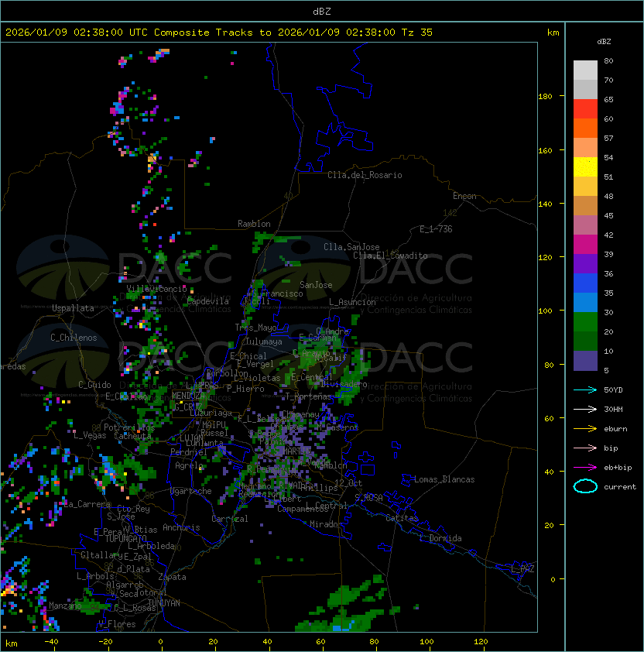644x652 pixels.
Task: Click the 'Anchoris' map label
Action: pyautogui.click(x=181, y=527)
